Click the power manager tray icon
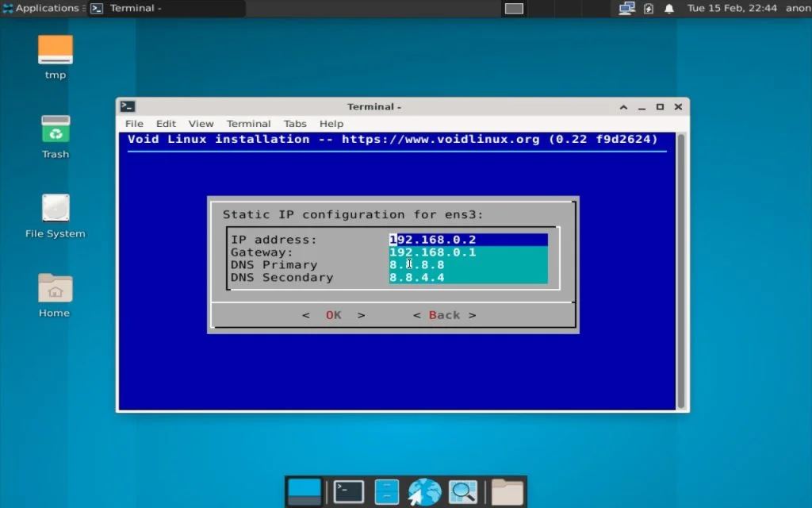This screenshot has height=508, width=812. (x=647, y=8)
